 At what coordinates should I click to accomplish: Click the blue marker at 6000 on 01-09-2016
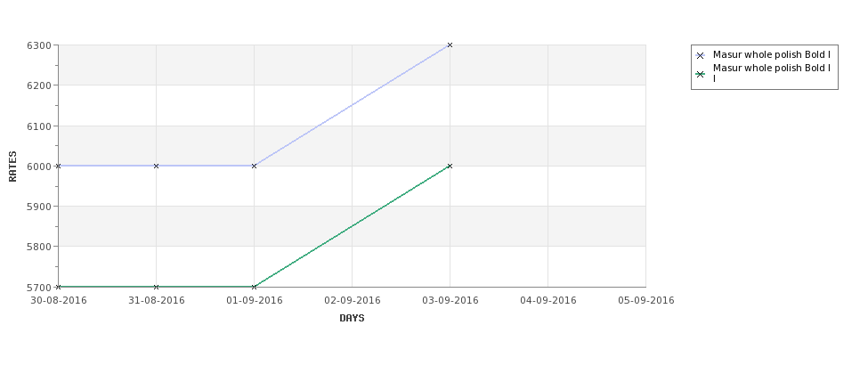coord(254,167)
